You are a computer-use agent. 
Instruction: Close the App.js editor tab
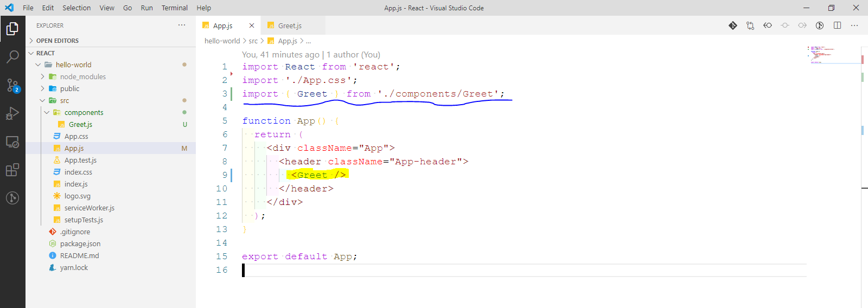click(252, 25)
